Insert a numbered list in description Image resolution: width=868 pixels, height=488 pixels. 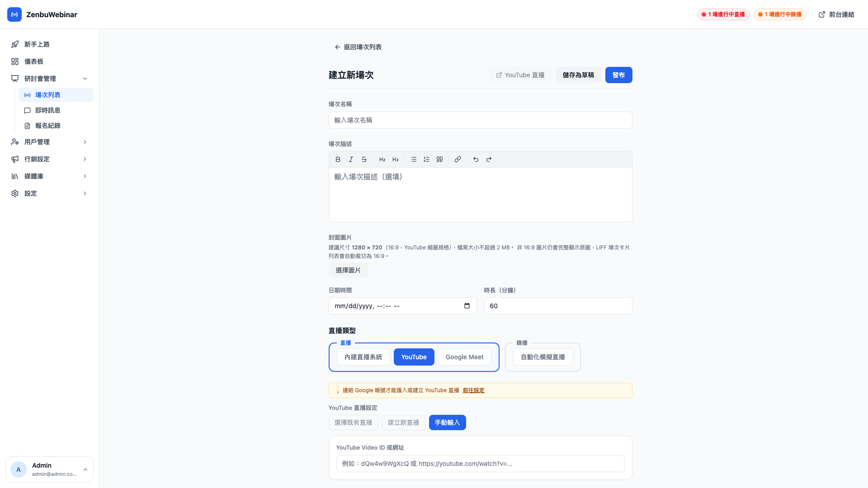(x=426, y=160)
